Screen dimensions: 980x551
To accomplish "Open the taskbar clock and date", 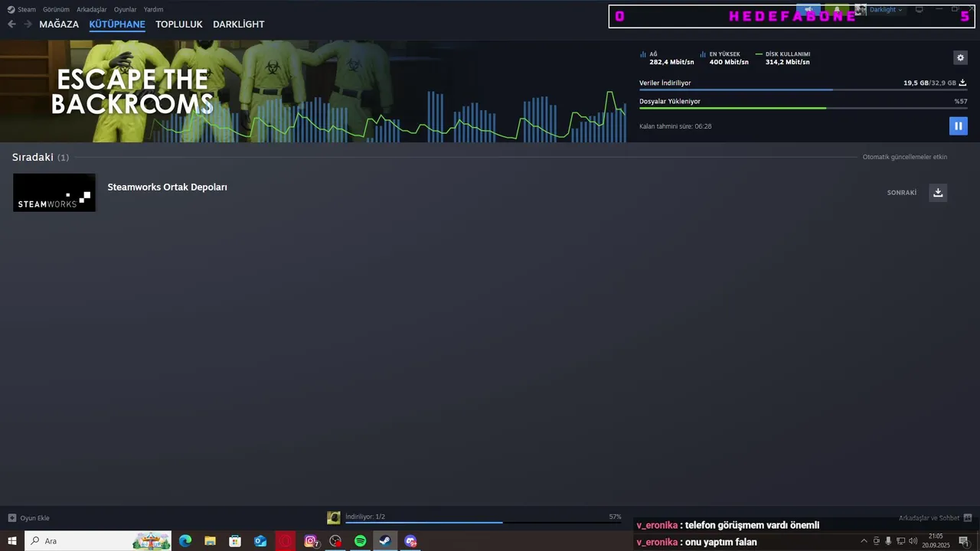I will click(936, 541).
